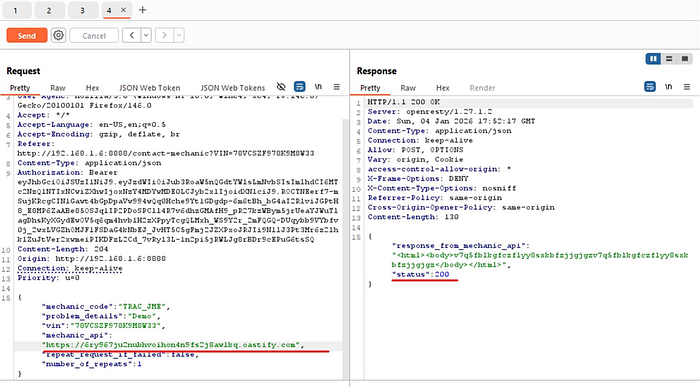Click the Cancel button
The height and width of the screenshot is (387, 700).
point(94,36)
